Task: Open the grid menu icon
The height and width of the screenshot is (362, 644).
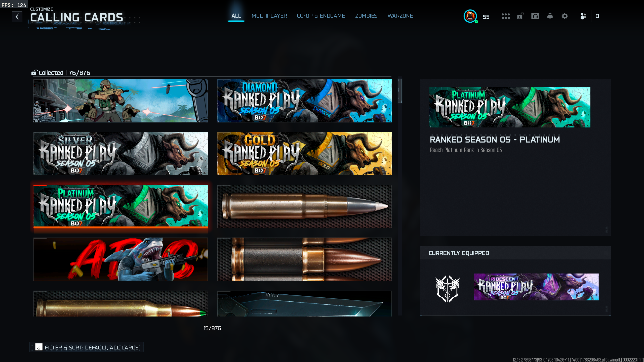Action: 506,16
